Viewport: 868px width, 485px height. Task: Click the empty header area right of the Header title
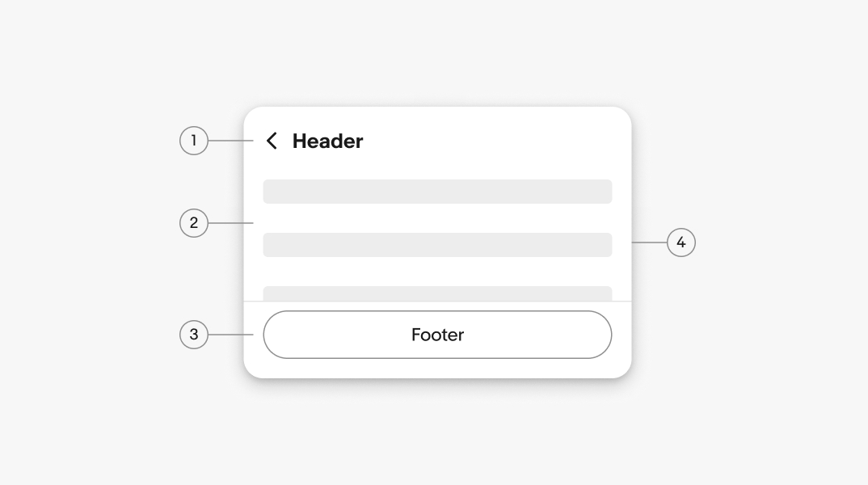493,141
